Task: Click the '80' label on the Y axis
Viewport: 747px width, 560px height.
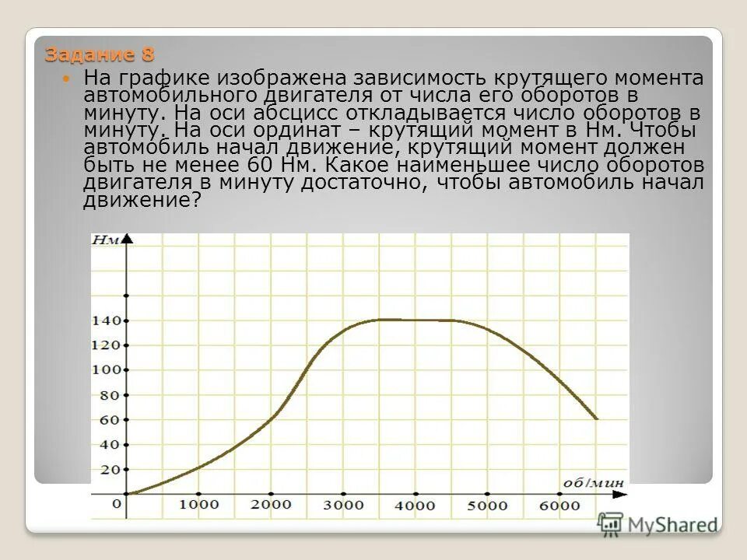Action: pyautogui.click(x=110, y=395)
